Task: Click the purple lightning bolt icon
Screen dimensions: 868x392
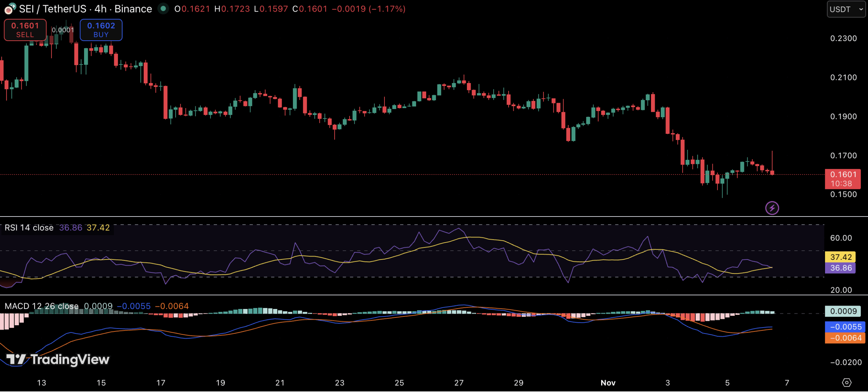Action: [x=772, y=208]
